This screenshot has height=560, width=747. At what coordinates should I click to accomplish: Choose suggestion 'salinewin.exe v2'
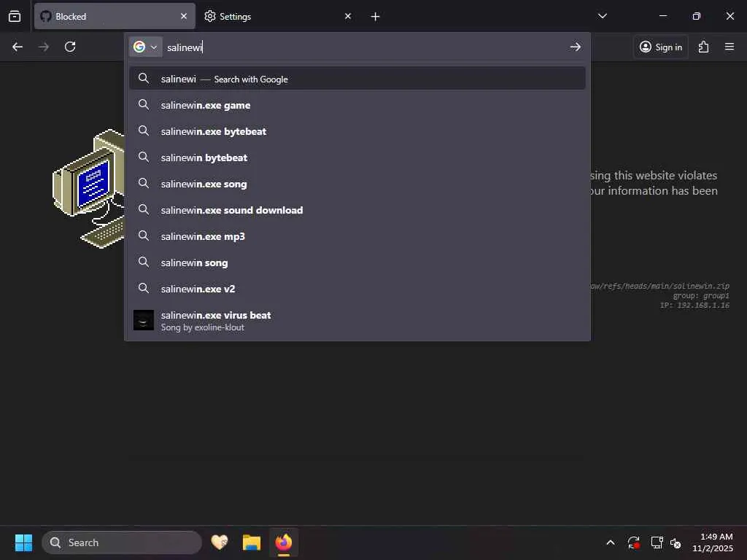click(357, 289)
